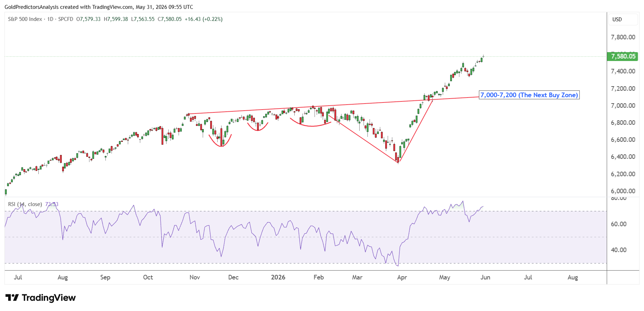Click the 7,400.00 price axis label

pyautogui.click(x=623, y=71)
